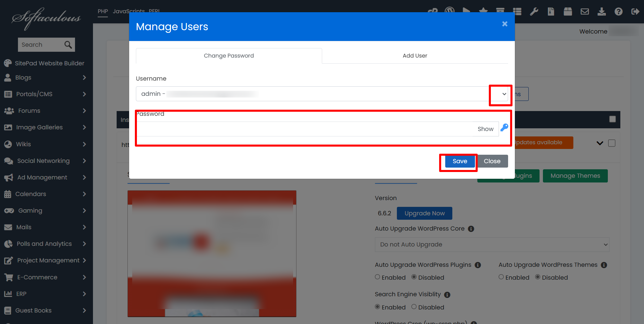The image size is (644, 324).
Task: Select Disabled for Auto Upgrade WordPress Plugins
Action: (414, 277)
